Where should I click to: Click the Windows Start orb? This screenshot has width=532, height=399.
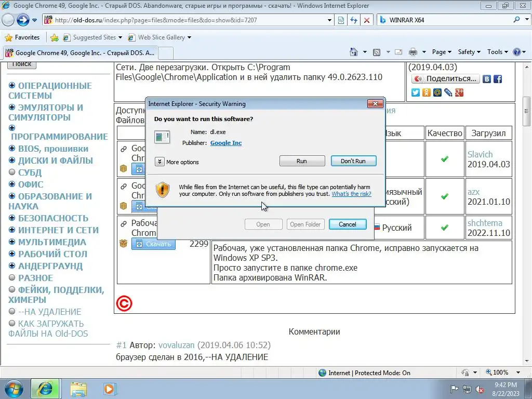(x=14, y=389)
